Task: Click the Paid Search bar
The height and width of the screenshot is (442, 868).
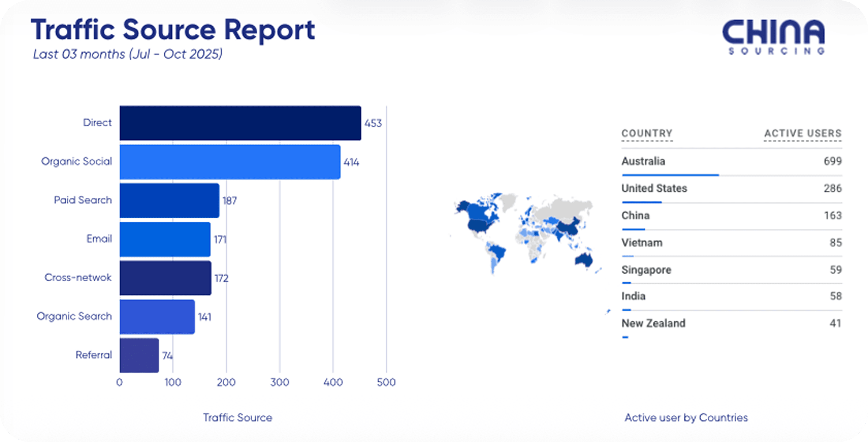Action: (x=170, y=200)
